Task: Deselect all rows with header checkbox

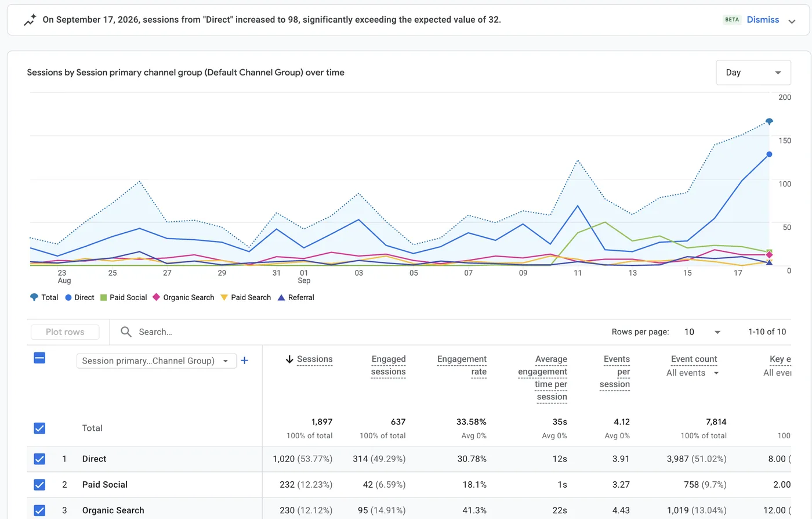Action: [39, 358]
